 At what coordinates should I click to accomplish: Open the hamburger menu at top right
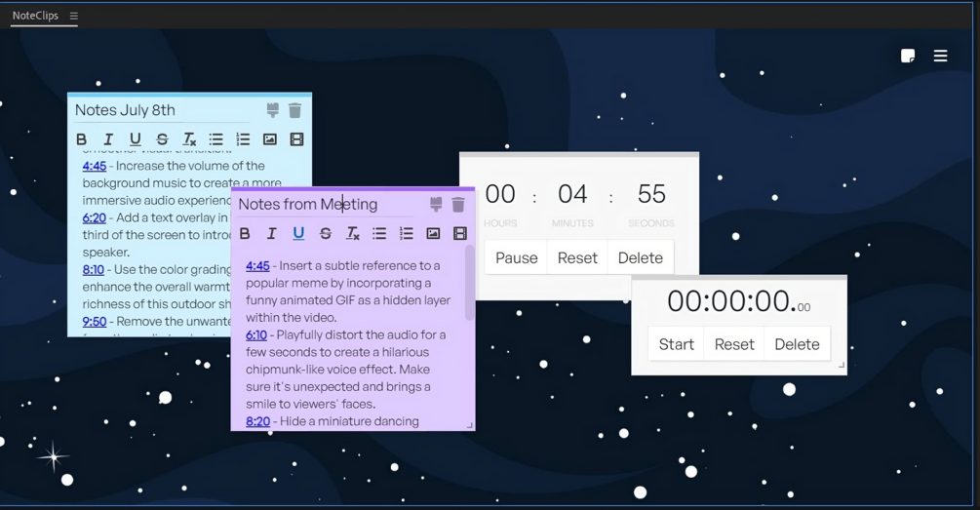click(x=941, y=57)
